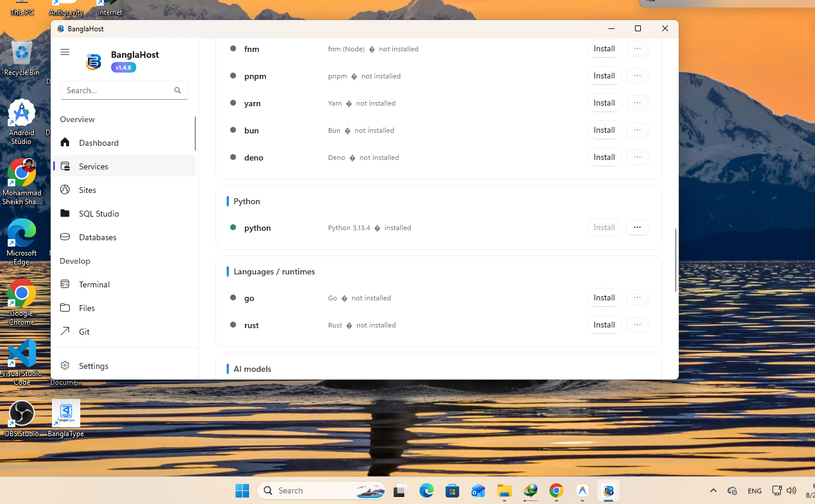The width and height of the screenshot is (815, 504).
Task: Expand the hidden icons chevron in the system tray
Action: (713, 490)
